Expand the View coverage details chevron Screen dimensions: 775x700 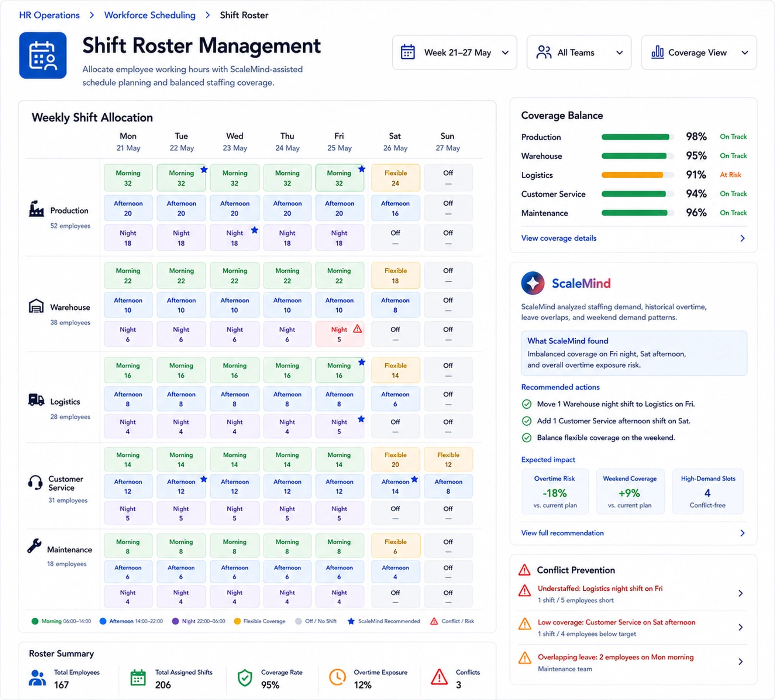click(742, 238)
